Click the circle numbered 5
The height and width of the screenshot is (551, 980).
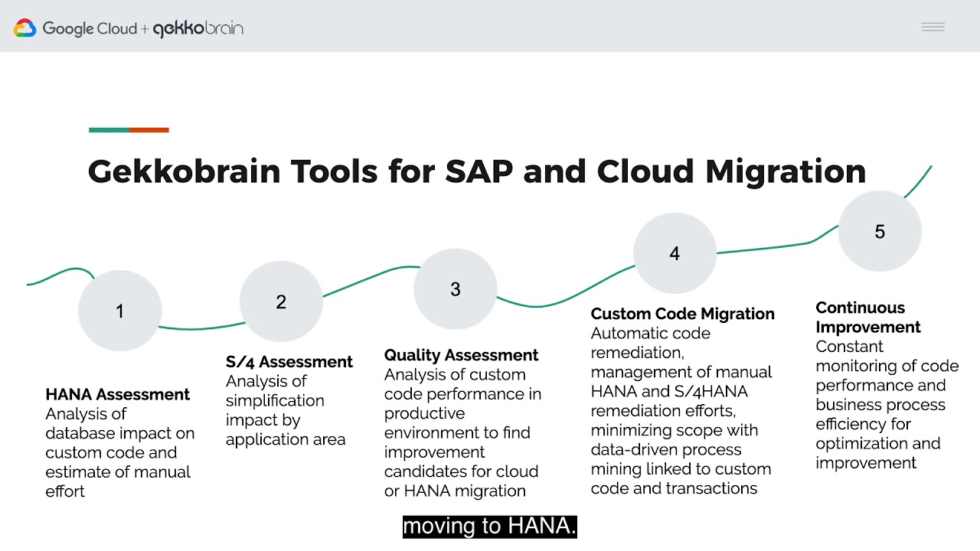[880, 231]
